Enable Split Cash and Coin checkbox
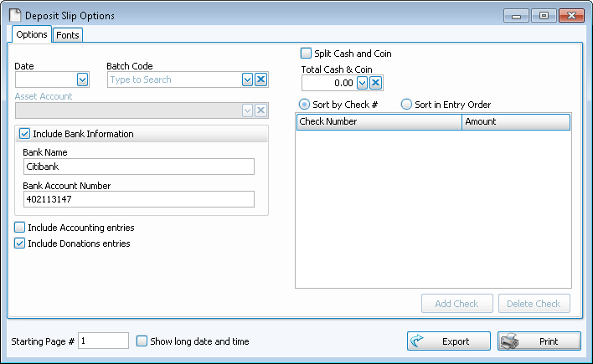The width and height of the screenshot is (593, 364). 306,54
